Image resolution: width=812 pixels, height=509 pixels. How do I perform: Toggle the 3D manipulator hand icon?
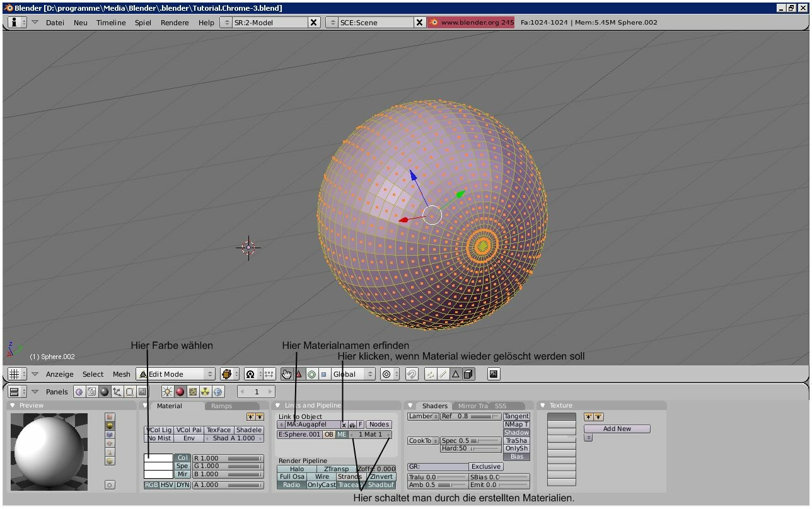tap(287, 374)
